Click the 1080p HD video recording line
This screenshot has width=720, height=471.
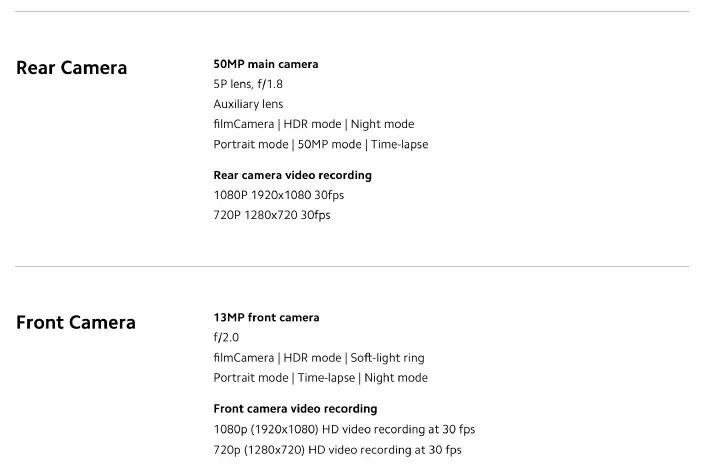pos(344,430)
